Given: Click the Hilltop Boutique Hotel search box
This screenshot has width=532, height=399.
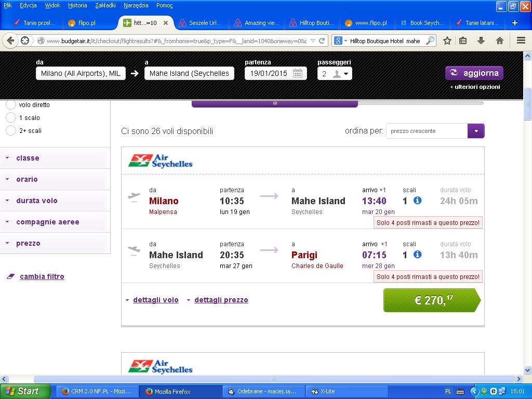Looking at the screenshot, I should pos(385,41).
